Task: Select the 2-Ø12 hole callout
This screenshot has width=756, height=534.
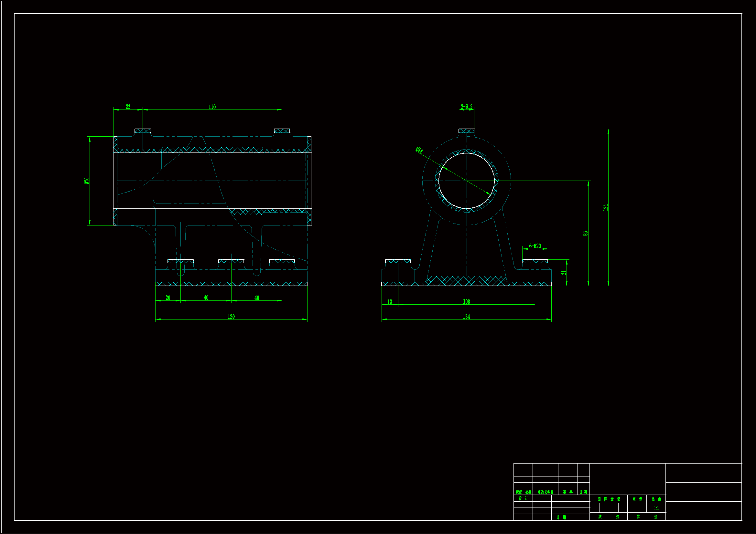Action: (466, 107)
